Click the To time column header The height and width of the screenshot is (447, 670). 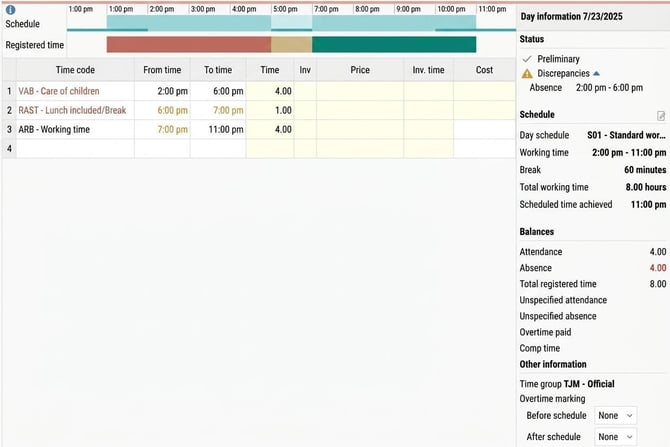click(218, 70)
